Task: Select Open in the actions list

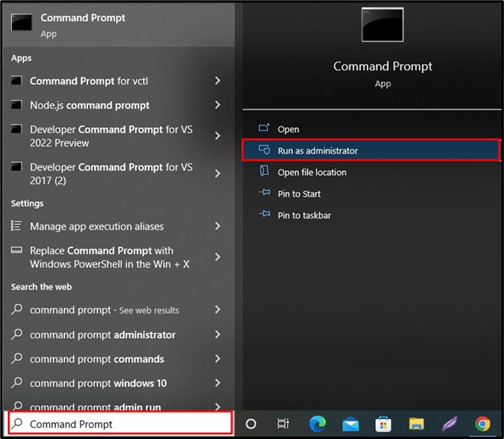Action: click(x=371, y=129)
